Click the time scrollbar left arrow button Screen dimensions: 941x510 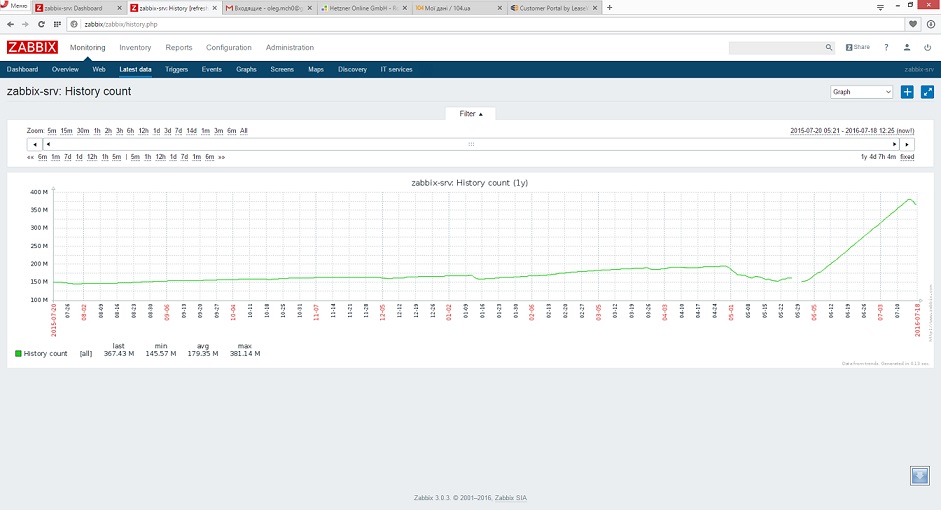coord(35,144)
